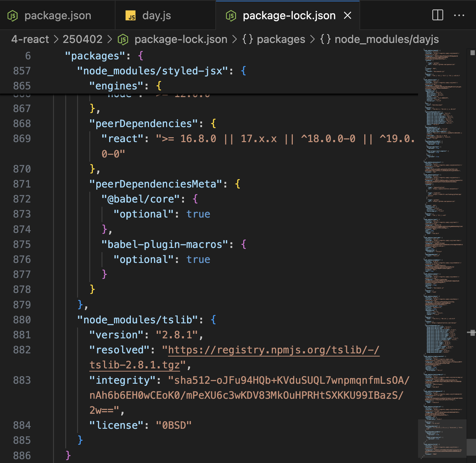The height and width of the screenshot is (463, 476).
Task: Click the minimap viewport slider at the bottom
Action: (442, 439)
